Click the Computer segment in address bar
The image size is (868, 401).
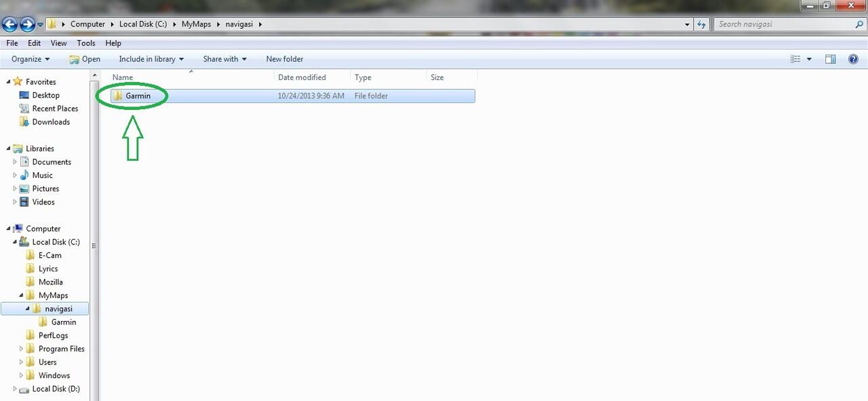click(87, 24)
